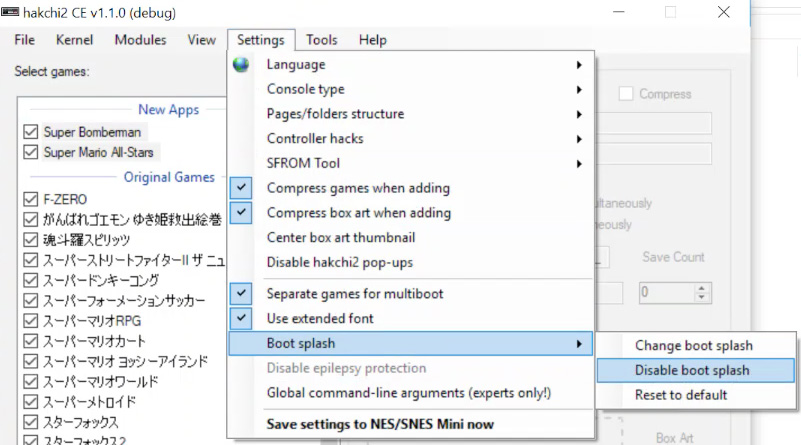Click Save settings to NES/SNES Mini now
Viewport: 801px width, 445px height.
411,424
